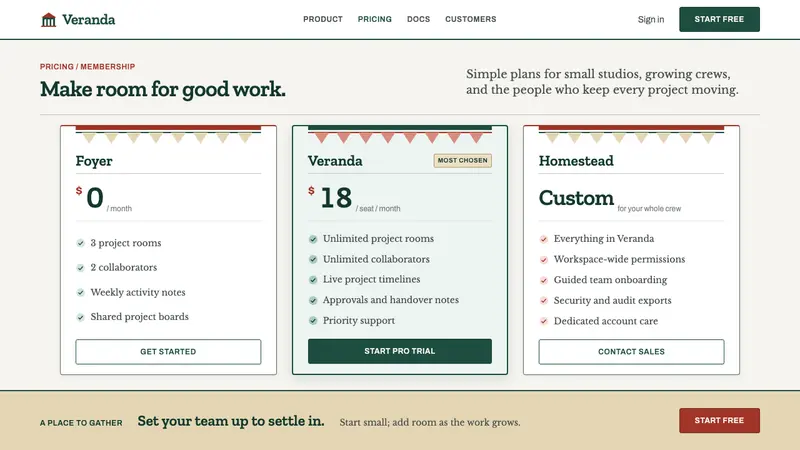Click the green Start Free header button

tap(719, 19)
